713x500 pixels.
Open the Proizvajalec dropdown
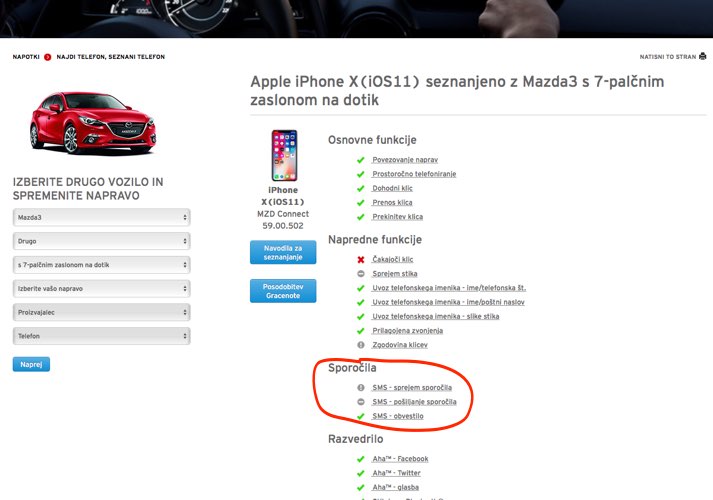pyautogui.click(x=101, y=312)
